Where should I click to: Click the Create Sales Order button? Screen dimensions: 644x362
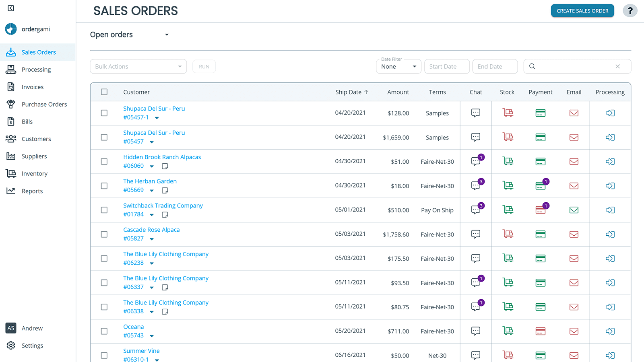click(x=582, y=10)
